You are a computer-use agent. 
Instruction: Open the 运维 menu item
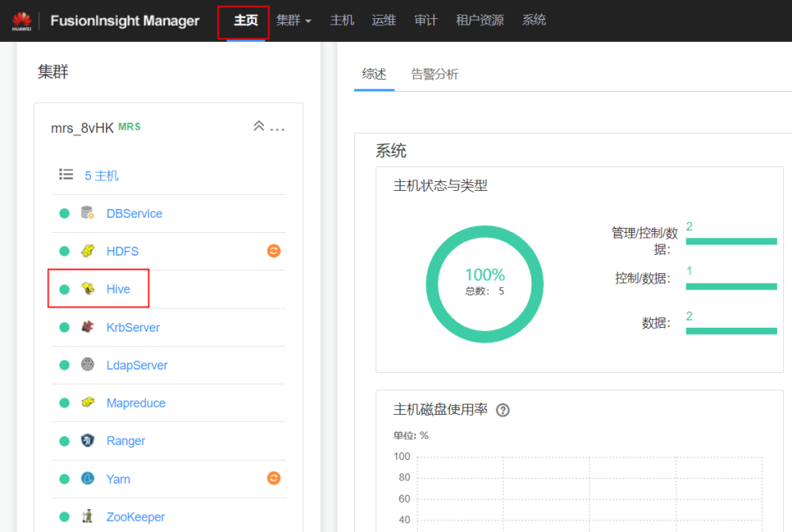click(384, 21)
